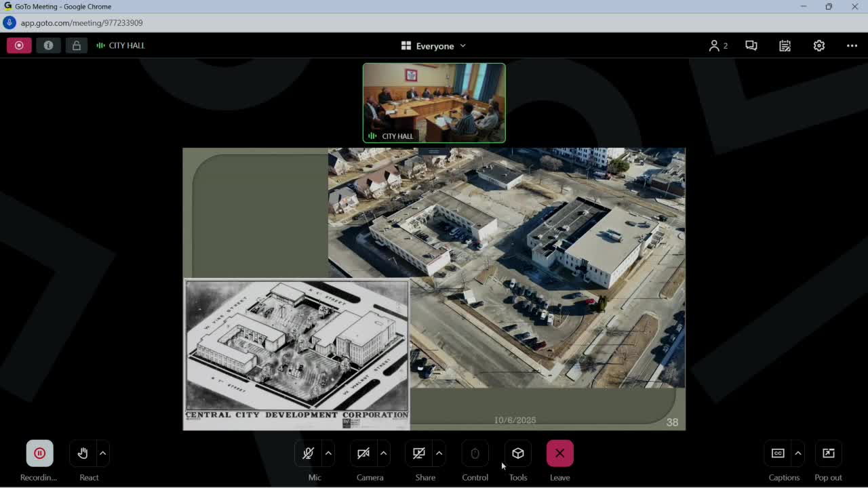
Task: Request keyboard and mouse Control
Action: point(475,453)
